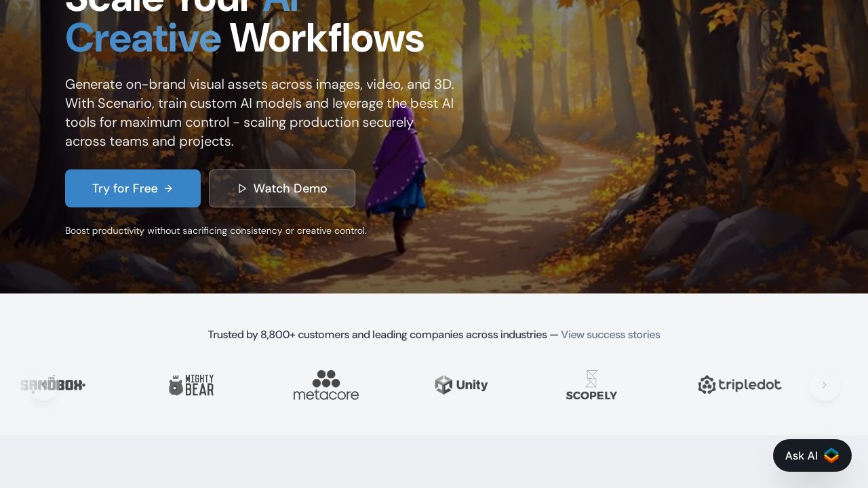Click the Boost productivity tagline text

pos(216,230)
